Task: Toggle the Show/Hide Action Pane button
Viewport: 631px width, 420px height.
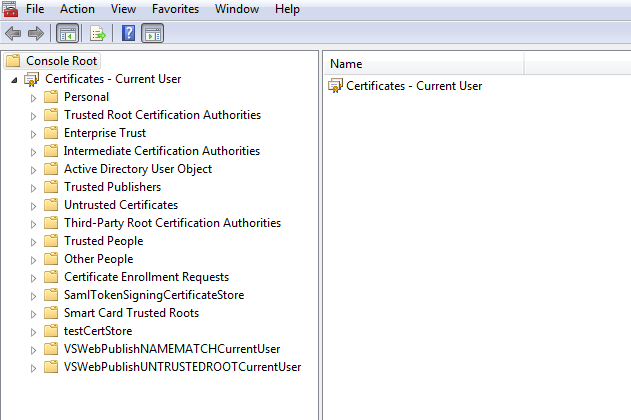Action: click(152, 33)
